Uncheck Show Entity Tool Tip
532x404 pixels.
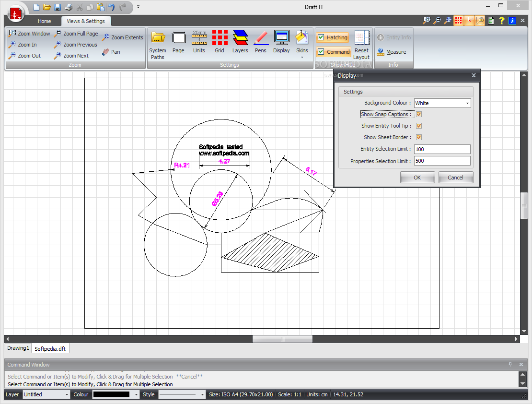pos(419,126)
